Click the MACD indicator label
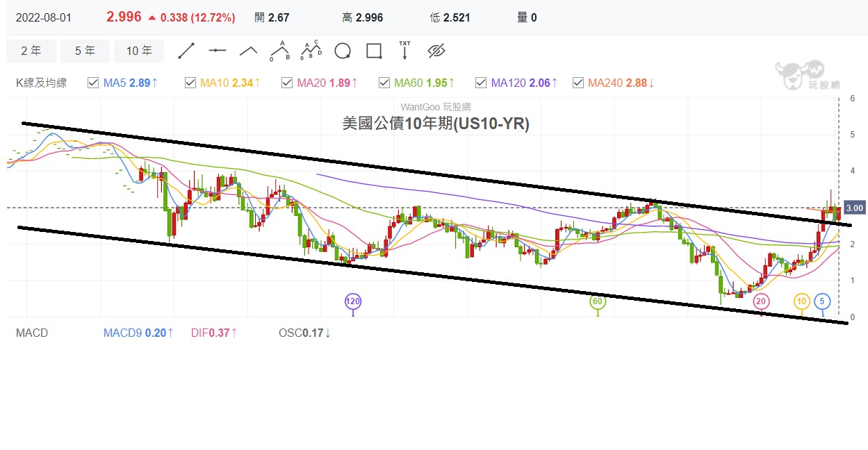Image resolution: width=868 pixels, height=450 pixels. coord(32,333)
